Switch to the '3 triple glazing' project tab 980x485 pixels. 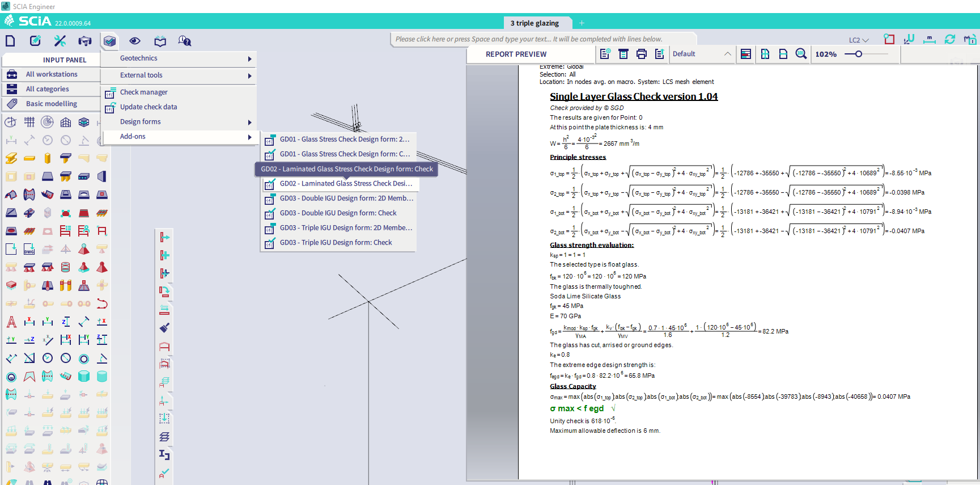click(534, 23)
